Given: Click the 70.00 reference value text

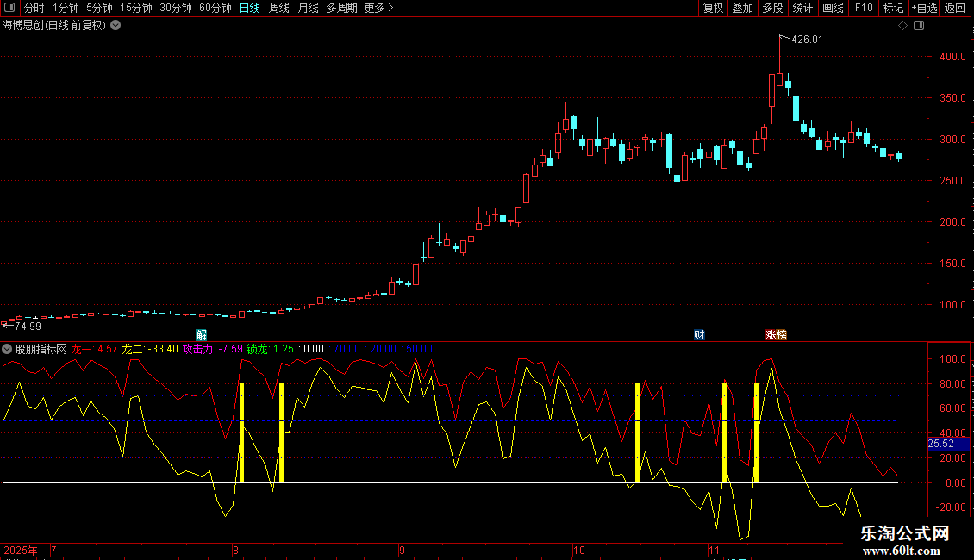Looking at the screenshot, I should point(347,349).
